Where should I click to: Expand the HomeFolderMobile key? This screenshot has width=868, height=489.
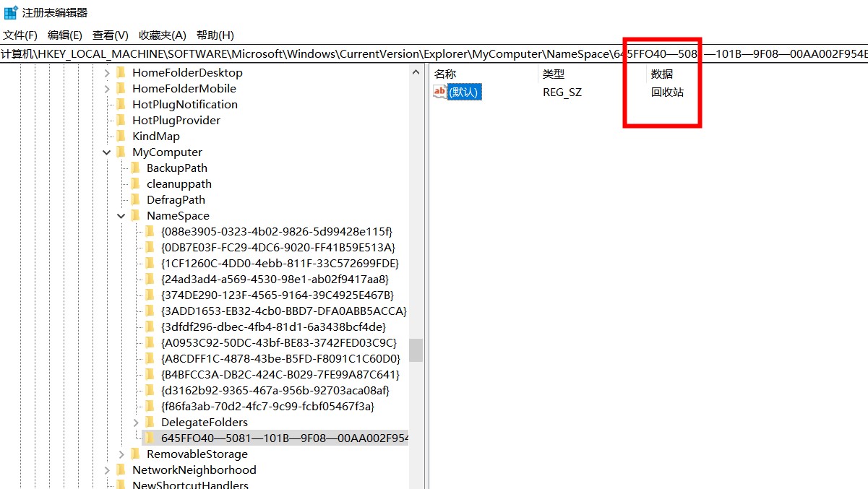point(107,88)
